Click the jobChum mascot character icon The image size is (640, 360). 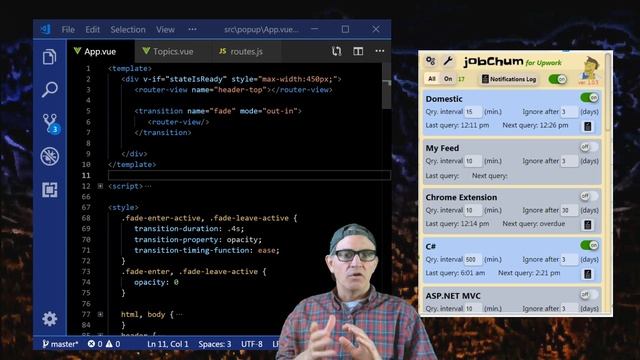(x=589, y=70)
